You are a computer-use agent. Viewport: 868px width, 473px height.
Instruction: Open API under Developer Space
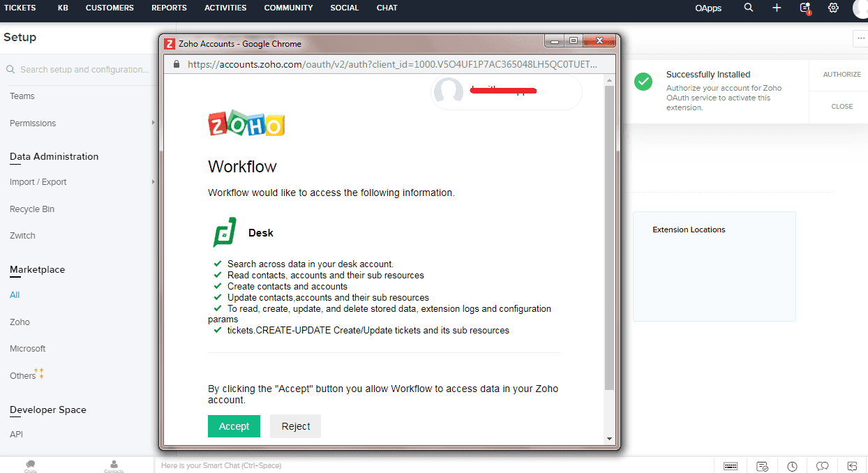coord(16,435)
